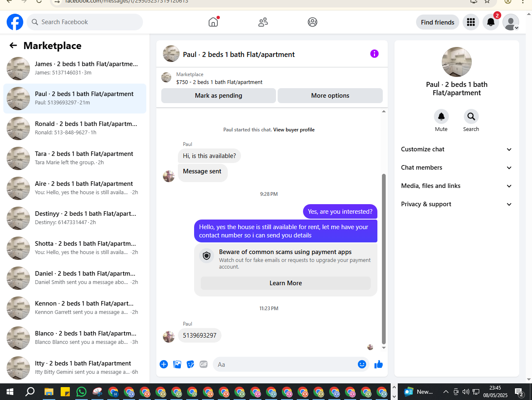The height and width of the screenshot is (400, 532).
Task: Click the Find friends button
Action: 438,22
